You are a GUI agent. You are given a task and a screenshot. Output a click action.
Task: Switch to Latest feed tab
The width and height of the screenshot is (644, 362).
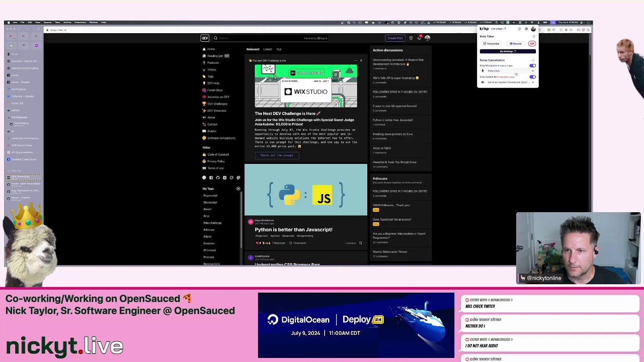point(268,49)
